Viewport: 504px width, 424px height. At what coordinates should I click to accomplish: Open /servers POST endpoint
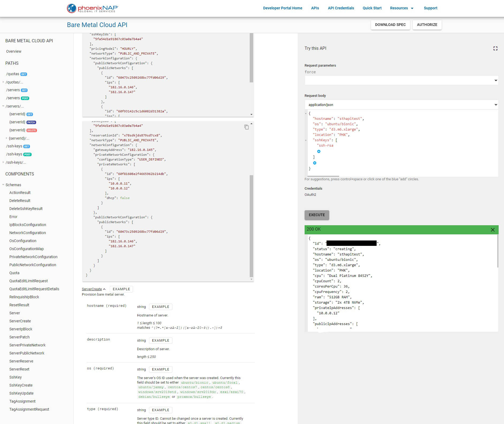tap(18, 98)
